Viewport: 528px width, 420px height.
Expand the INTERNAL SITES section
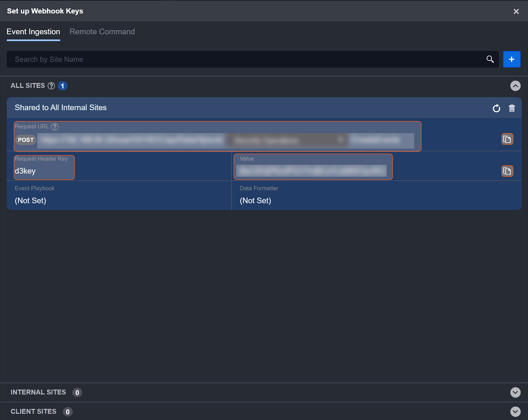tap(515, 392)
